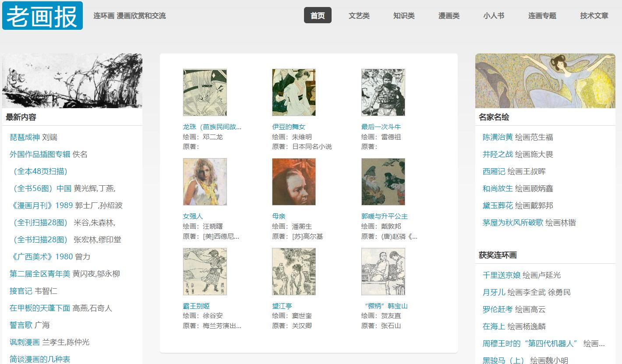Viewport: 622px width, 364px height.
Task: Open 千里送京娘 under 获奖连环画
Action: [x=502, y=275]
